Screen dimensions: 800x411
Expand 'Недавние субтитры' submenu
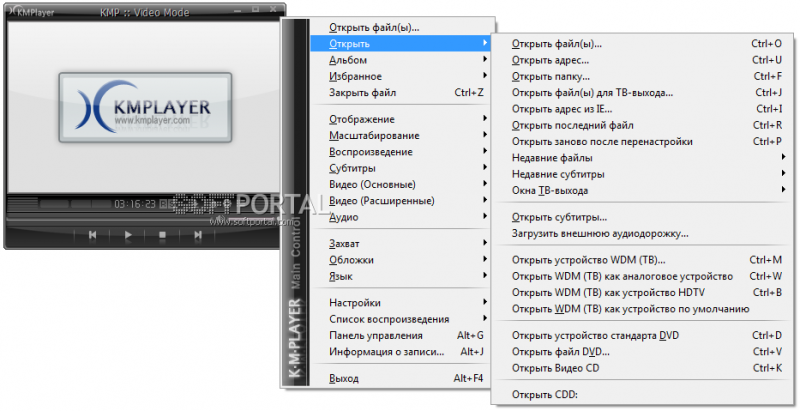(644, 174)
